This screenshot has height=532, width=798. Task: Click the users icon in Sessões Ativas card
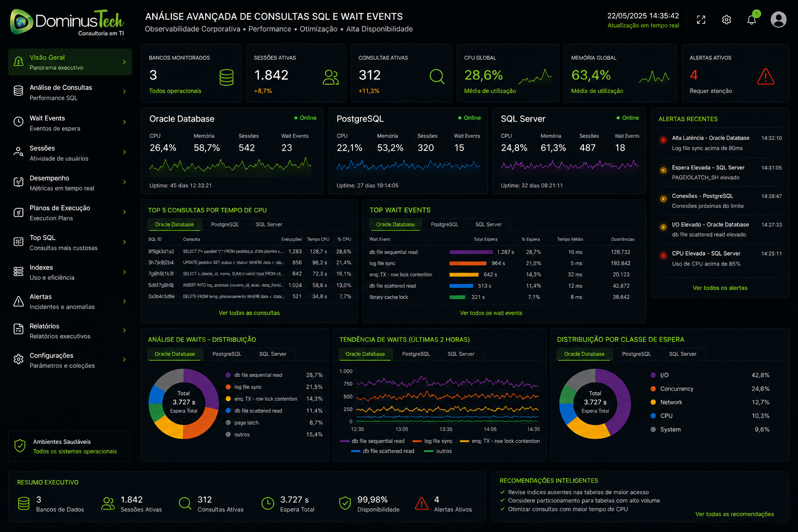point(331,77)
